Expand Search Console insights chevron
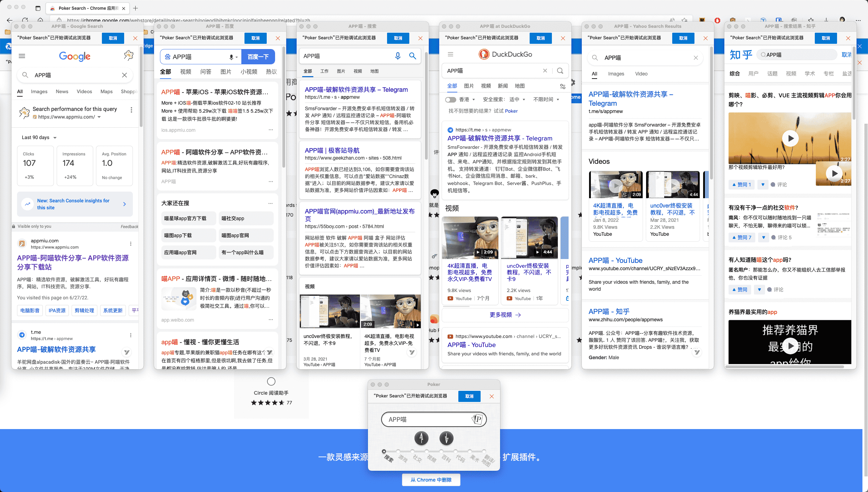 (124, 204)
